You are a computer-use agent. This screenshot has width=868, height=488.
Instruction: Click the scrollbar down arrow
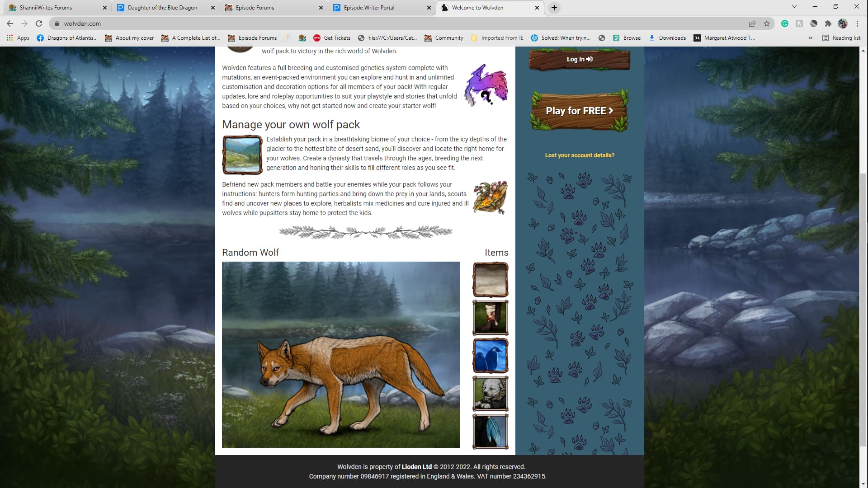(863, 484)
